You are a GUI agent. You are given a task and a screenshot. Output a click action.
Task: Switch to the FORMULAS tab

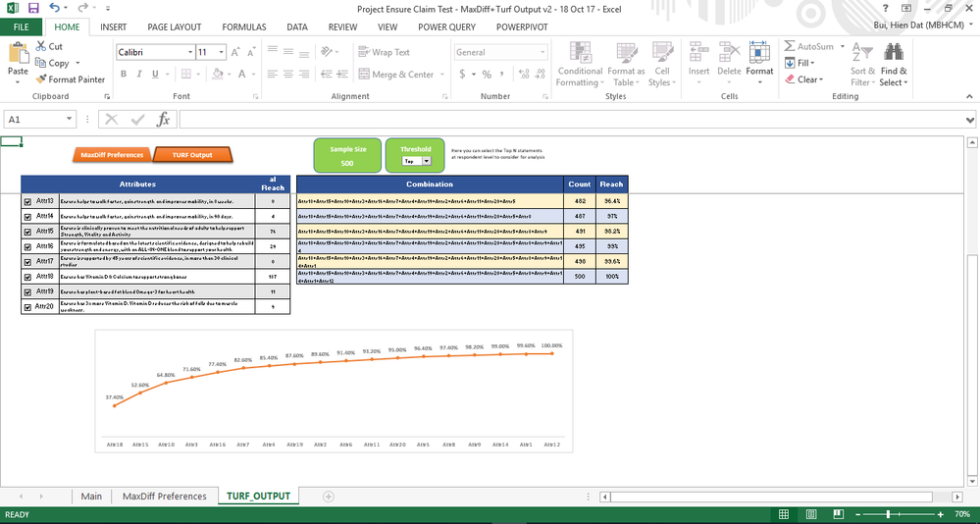[x=243, y=26]
